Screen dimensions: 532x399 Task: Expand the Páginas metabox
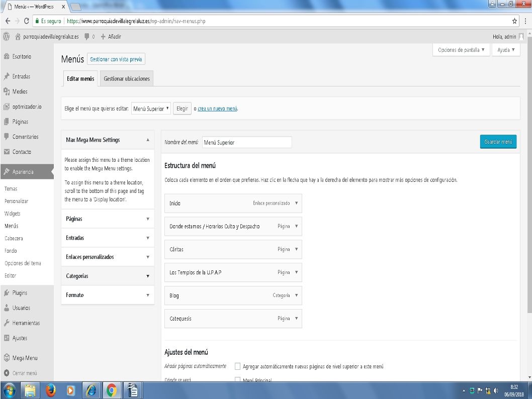click(148, 219)
